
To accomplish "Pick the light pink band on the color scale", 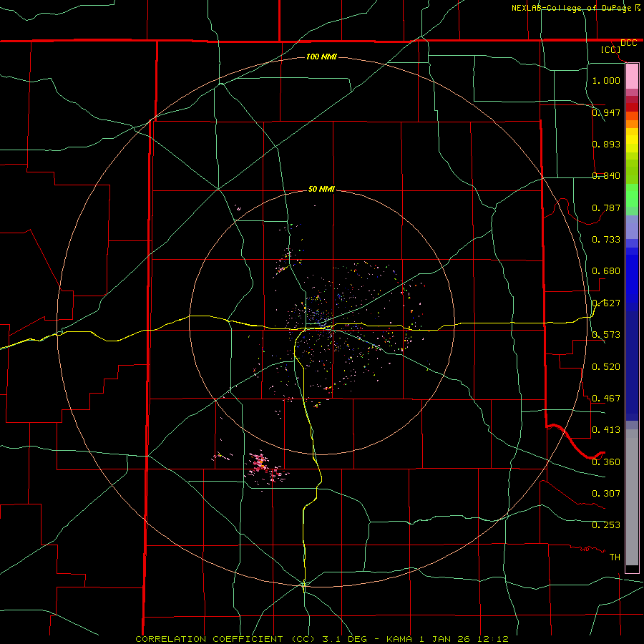I will pos(632,77).
